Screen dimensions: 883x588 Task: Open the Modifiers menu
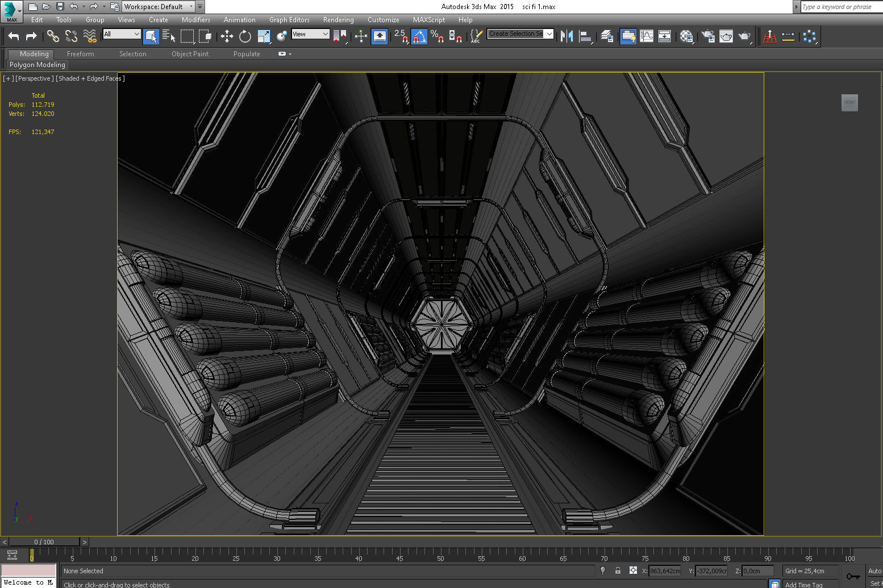tap(196, 19)
